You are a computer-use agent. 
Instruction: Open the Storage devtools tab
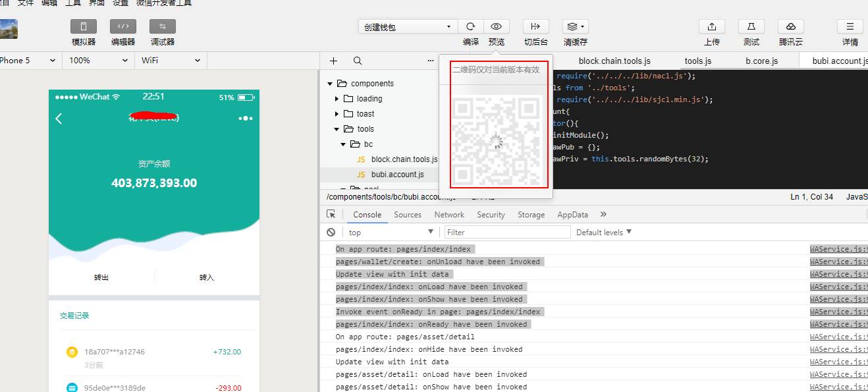(x=531, y=215)
